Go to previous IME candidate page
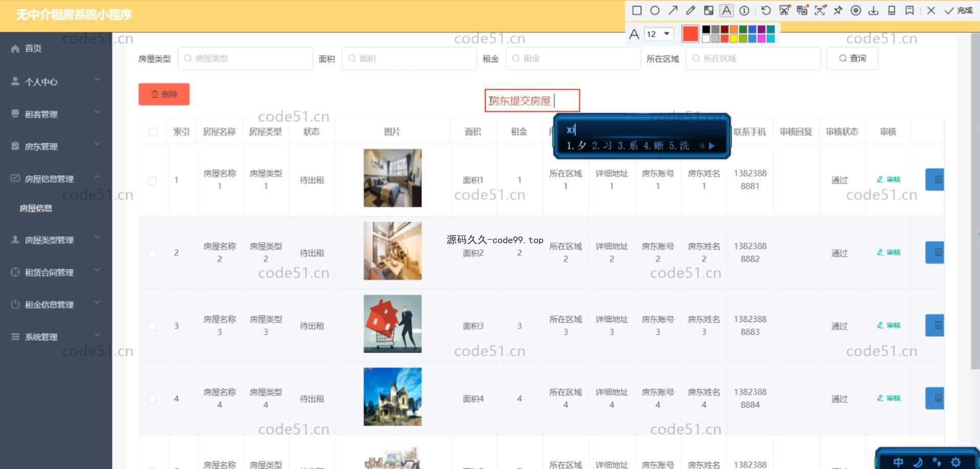 tap(701, 146)
